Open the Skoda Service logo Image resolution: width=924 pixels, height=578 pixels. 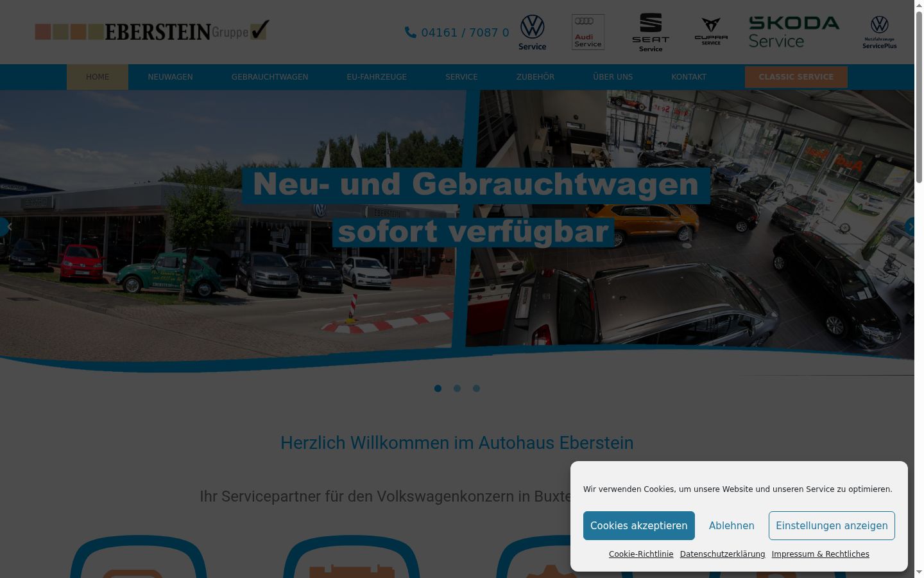(794, 32)
